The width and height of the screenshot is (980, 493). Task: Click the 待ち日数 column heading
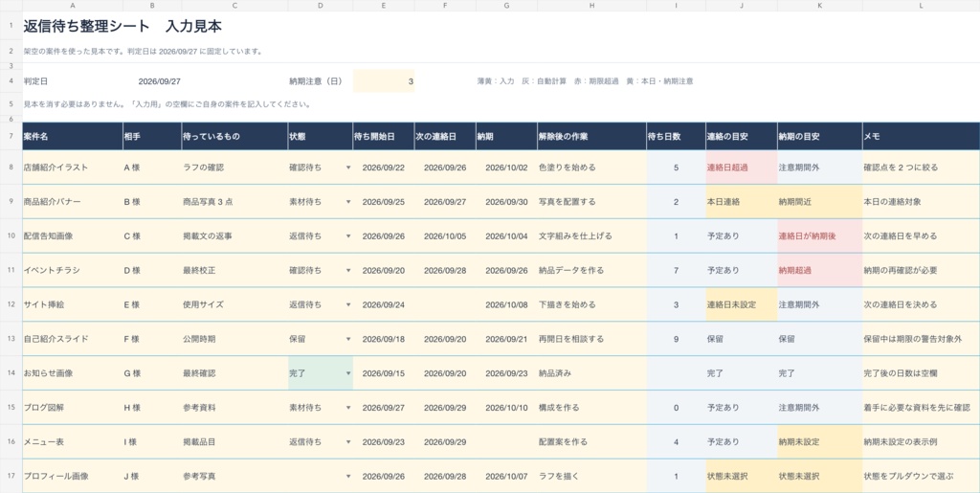[x=676, y=136]
